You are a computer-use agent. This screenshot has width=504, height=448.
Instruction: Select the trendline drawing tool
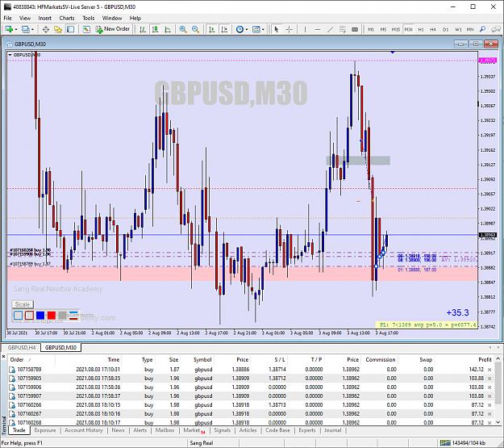click(x=330, y=29)
